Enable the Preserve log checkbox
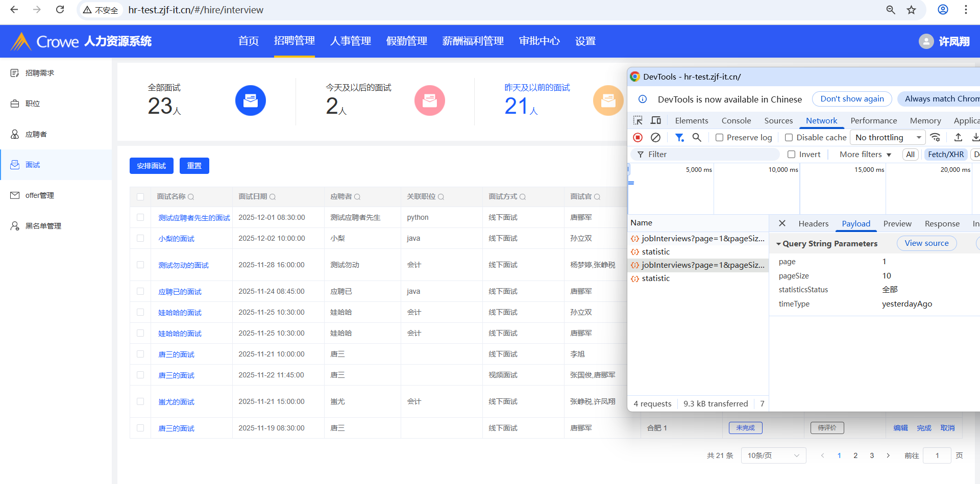 click(x=719, y=138)
